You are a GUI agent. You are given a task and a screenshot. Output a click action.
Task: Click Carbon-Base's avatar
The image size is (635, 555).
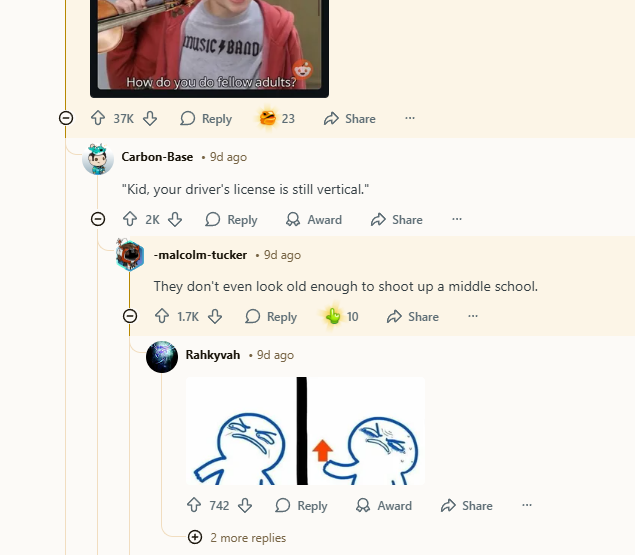98,158
